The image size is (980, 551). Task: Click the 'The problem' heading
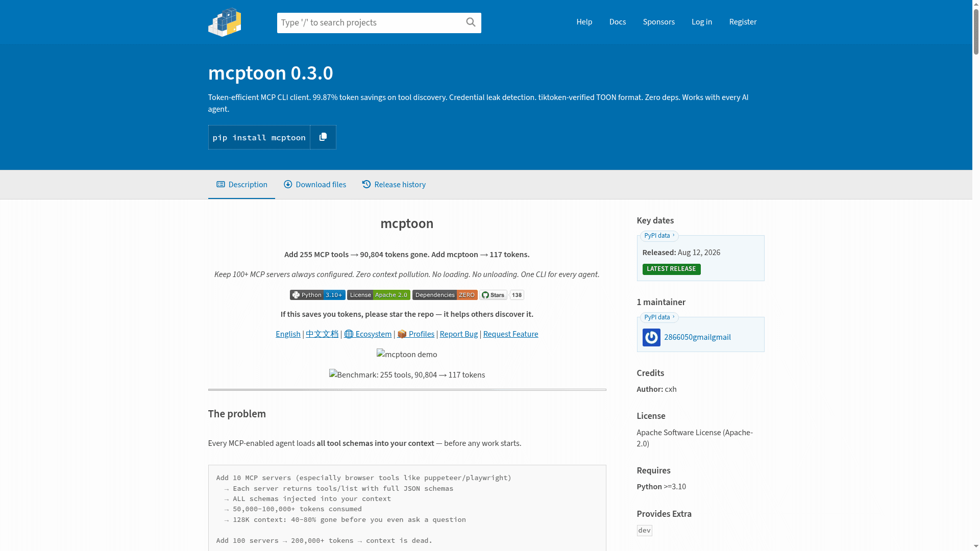237,414
